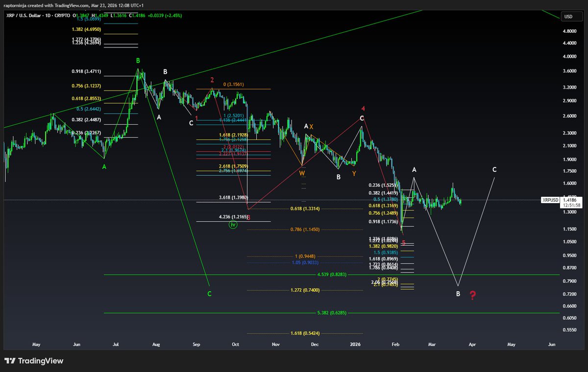Select the 'XRP / U.S. Dollar · 1D · CRYPTO' title

coord(38,16)
